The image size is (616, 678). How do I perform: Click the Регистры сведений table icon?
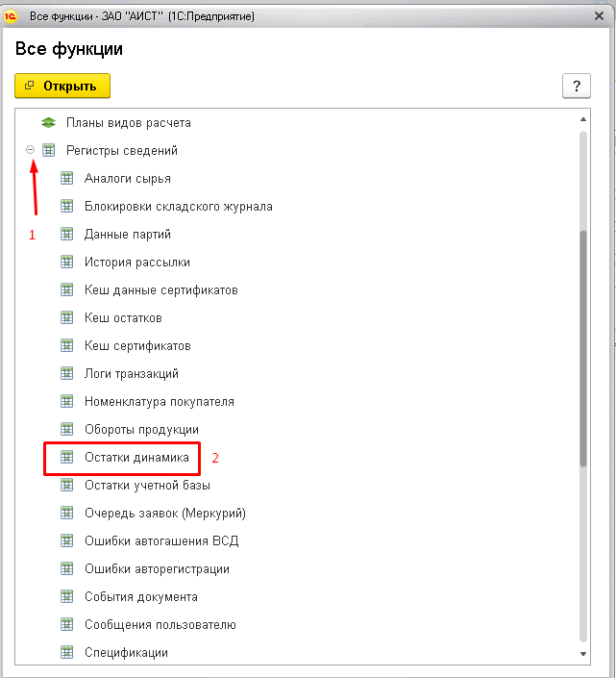(x=48, y=150)
